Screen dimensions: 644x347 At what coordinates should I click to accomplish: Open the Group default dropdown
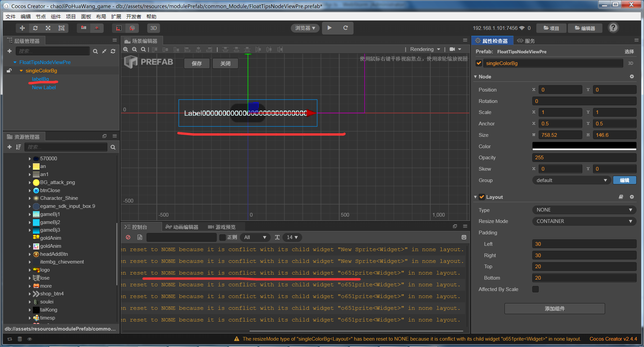pos(571,180)
